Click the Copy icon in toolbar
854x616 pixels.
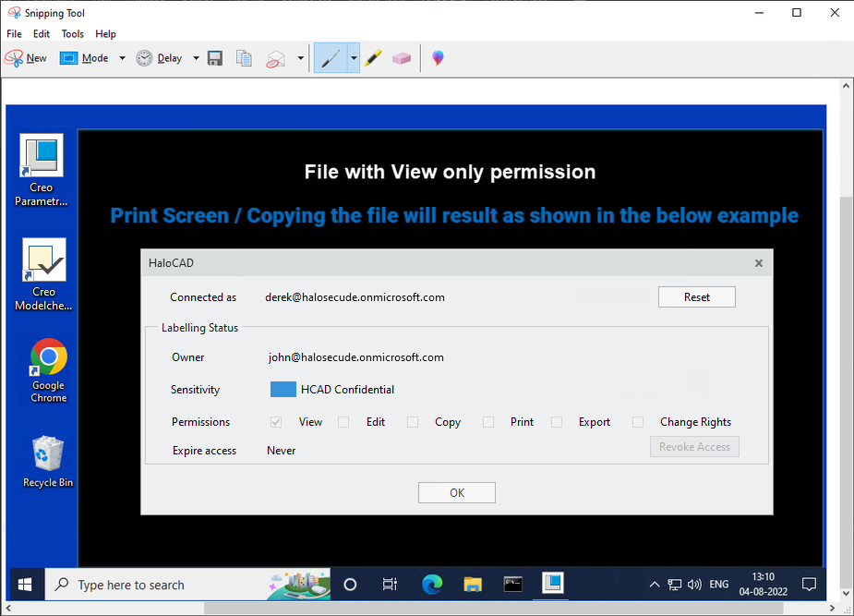coord(244,58)
